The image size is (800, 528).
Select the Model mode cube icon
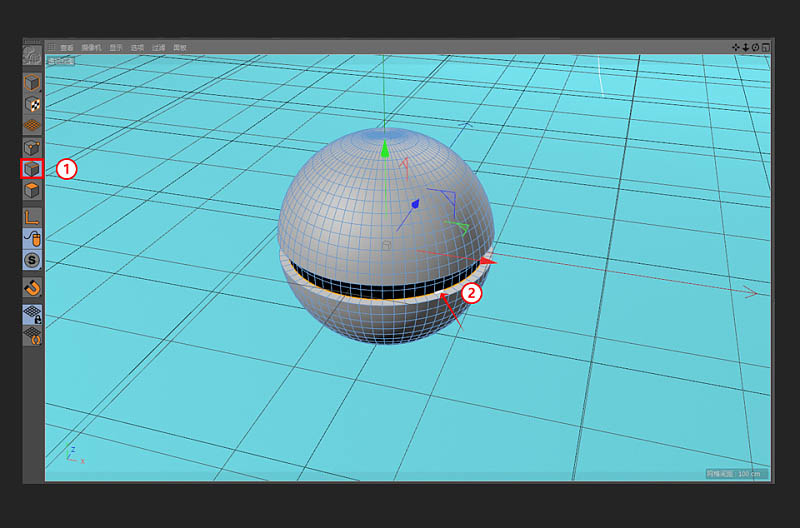point(32,83)
